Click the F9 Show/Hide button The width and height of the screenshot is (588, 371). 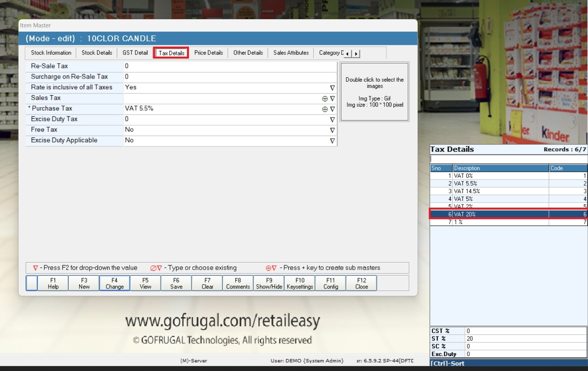point(269,283)
